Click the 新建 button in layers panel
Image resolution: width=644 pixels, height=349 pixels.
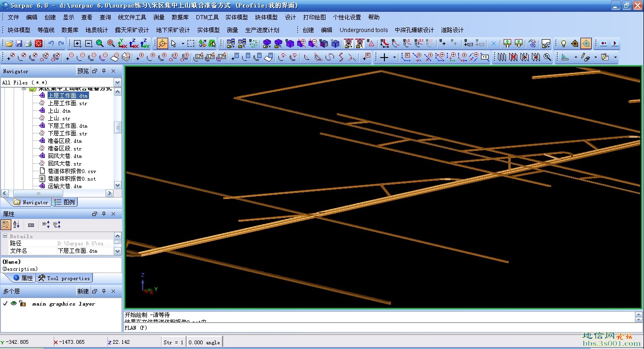(x=83, y=291)
